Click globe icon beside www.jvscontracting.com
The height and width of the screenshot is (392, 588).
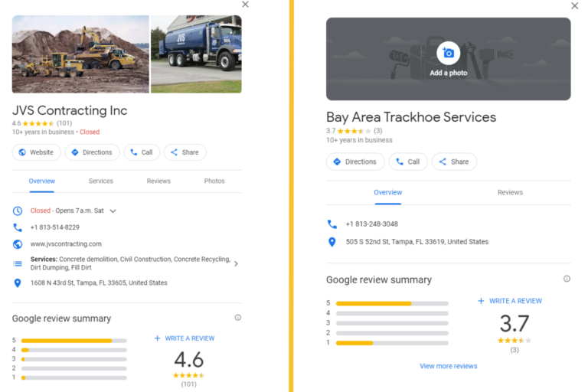18,244
